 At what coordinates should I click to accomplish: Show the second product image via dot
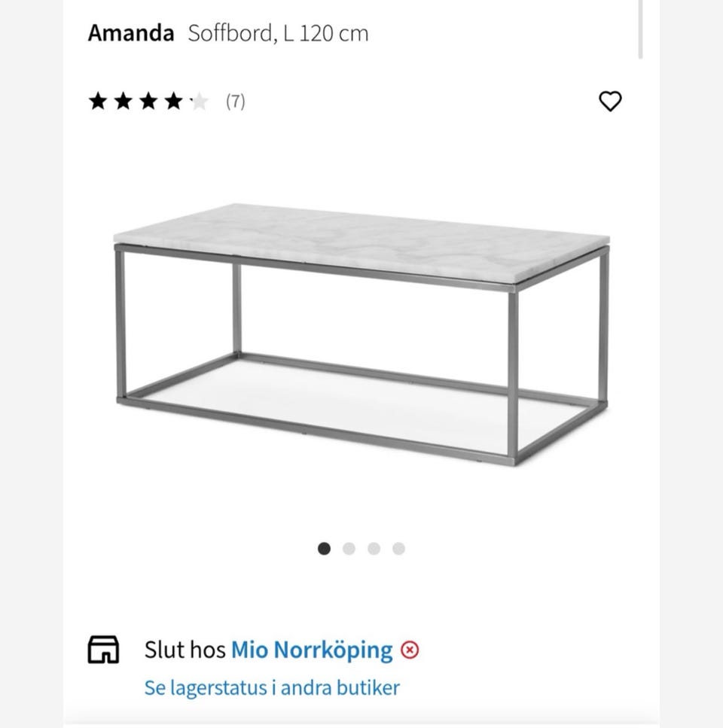349,548
